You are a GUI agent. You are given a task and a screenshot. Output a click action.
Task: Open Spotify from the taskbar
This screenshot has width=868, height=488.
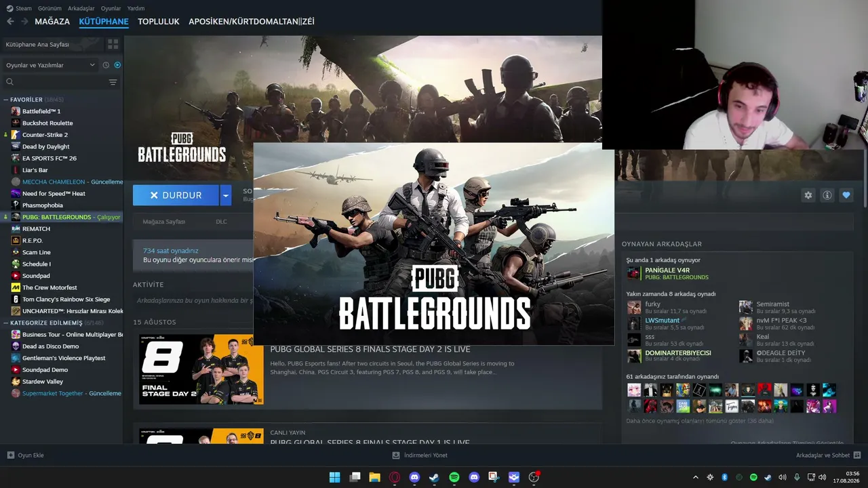coord(454,477)
